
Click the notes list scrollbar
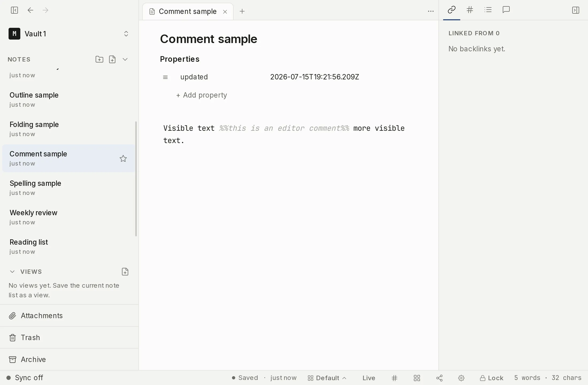tap(136, 179)
